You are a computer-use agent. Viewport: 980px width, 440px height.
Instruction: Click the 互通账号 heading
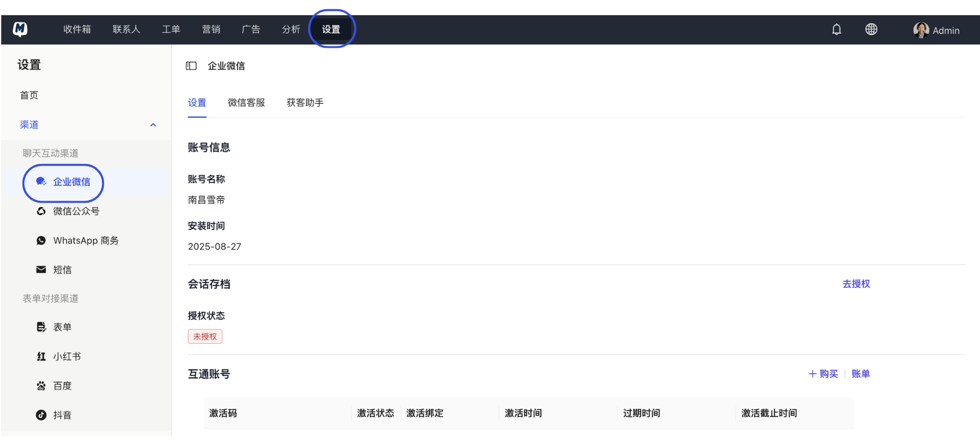(x=209, y=374)
